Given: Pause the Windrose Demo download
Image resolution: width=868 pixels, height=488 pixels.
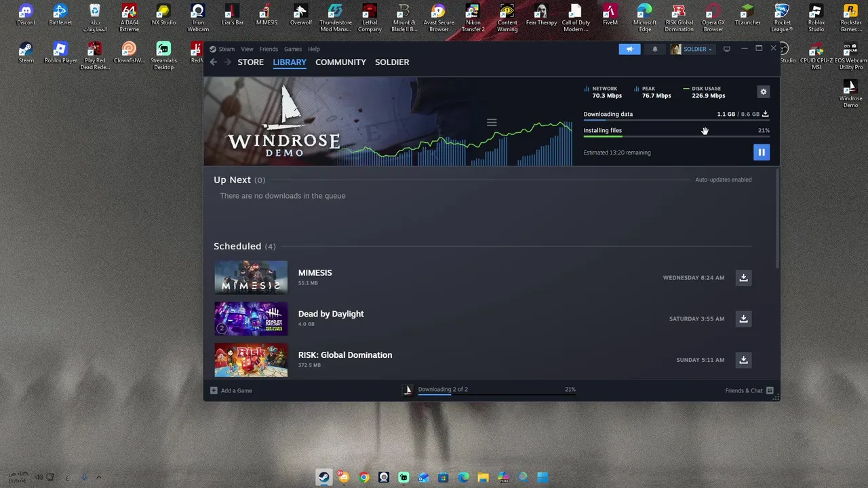Looking at the screenshot, I should (762, 152).
